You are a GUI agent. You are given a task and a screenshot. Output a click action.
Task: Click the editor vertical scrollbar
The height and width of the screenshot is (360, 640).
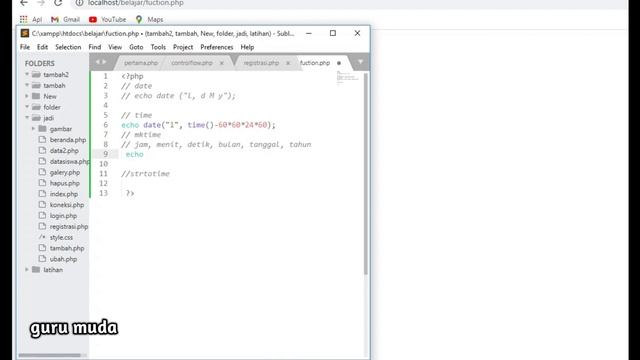point(366,173)
